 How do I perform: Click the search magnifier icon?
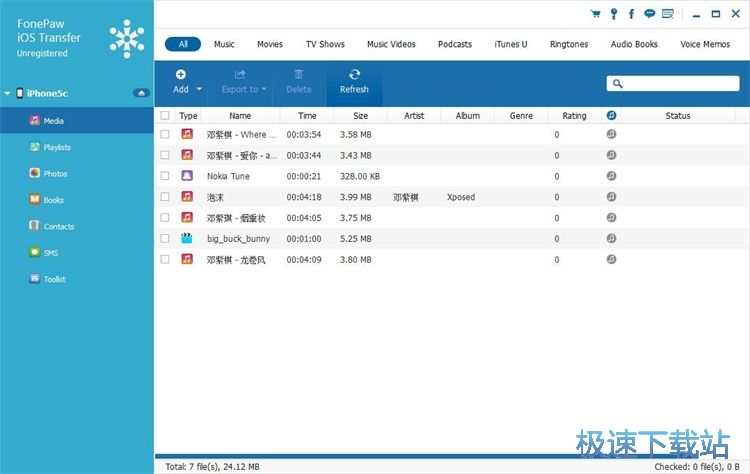pyautogui.click(x=618, y=84)
